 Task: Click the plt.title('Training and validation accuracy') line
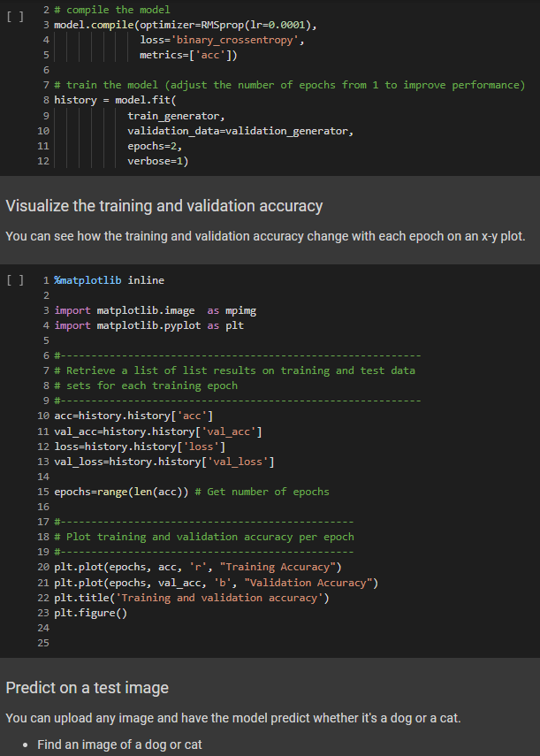pos(192,598)
